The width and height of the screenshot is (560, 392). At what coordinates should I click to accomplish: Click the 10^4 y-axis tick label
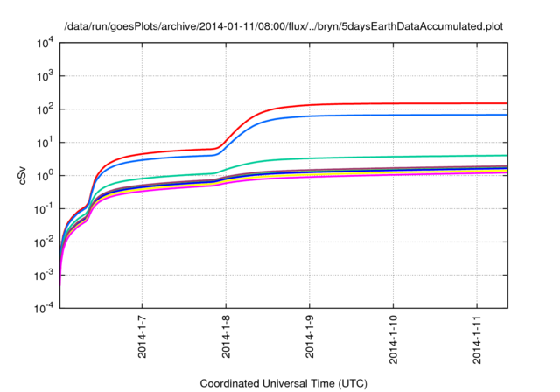tap(45, 44)
